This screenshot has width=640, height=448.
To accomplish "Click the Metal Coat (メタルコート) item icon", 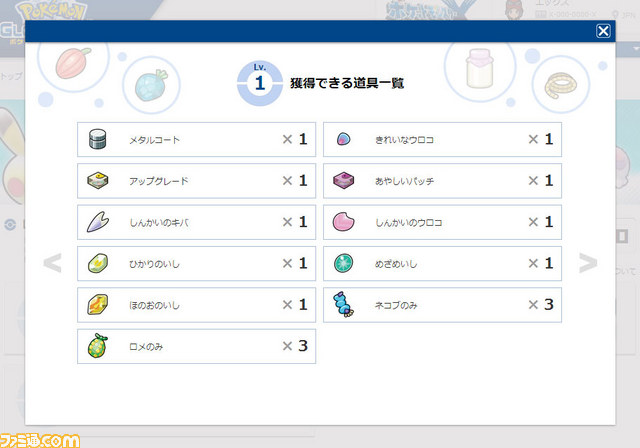I will [98, 139].
